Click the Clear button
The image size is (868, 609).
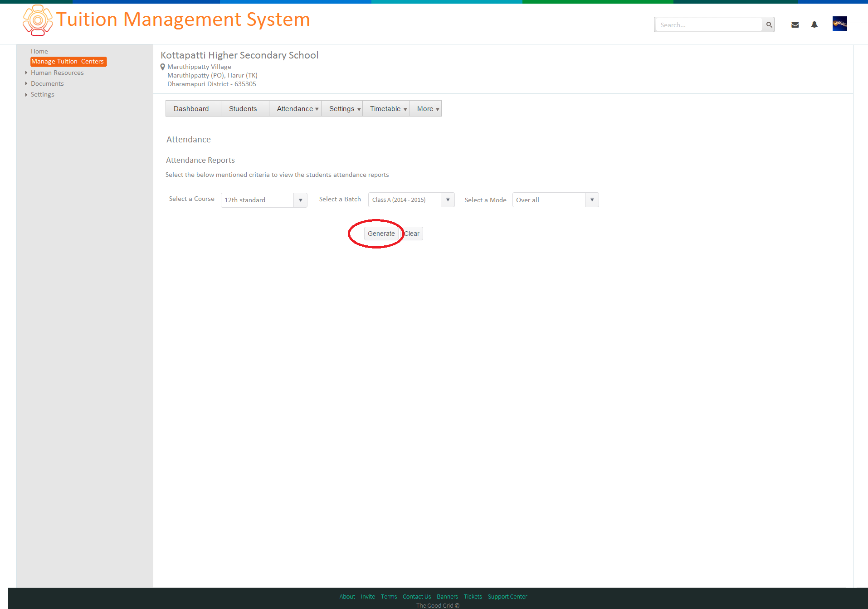click(x=412, y=234)
